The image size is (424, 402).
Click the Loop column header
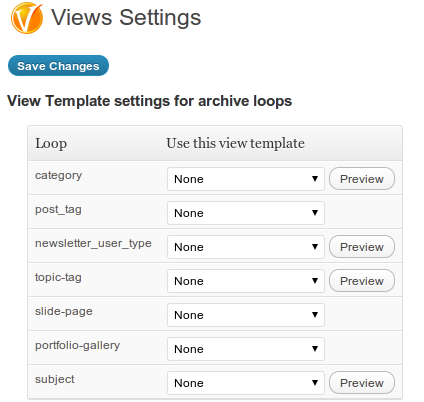coord(51,144)
